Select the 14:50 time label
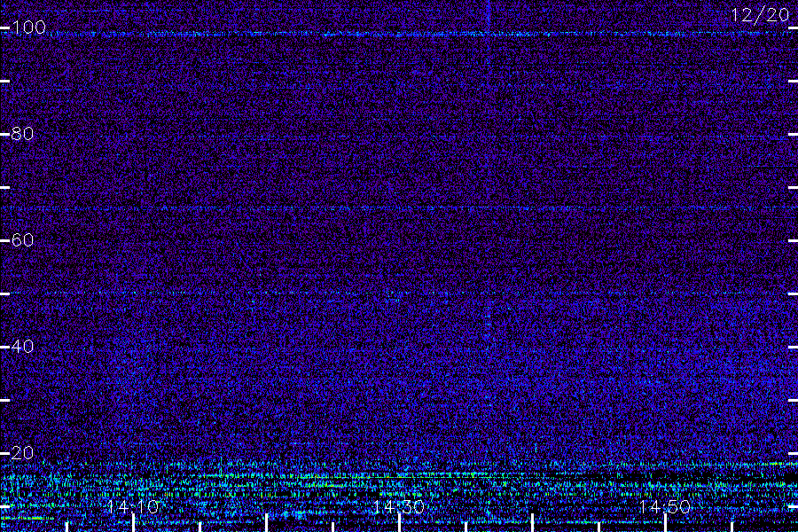This screenshot has height=532, width=798. click(x=665, y=507)
